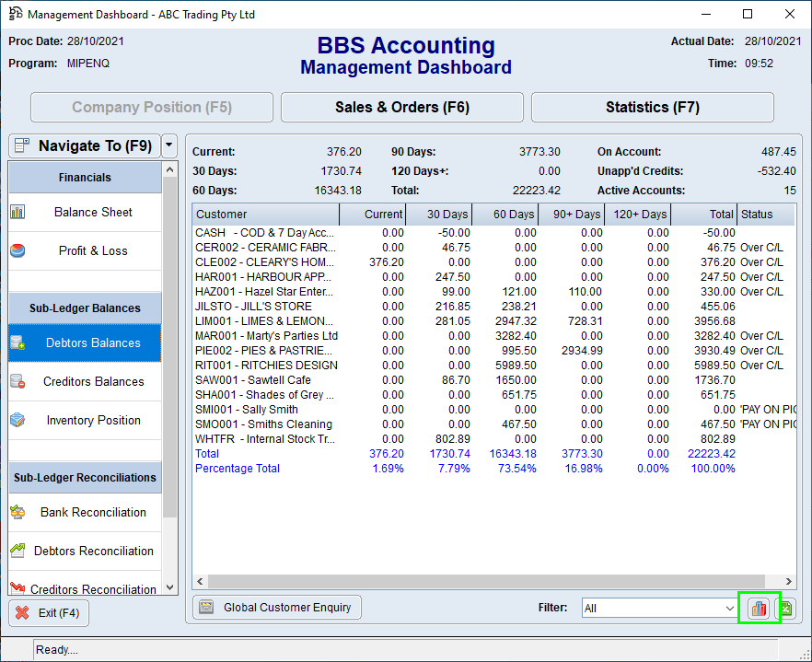Expand the Navigate To dropdown arrow
Image resolution: width=812 pixels, height=662 pixels.
coord(168,145)
